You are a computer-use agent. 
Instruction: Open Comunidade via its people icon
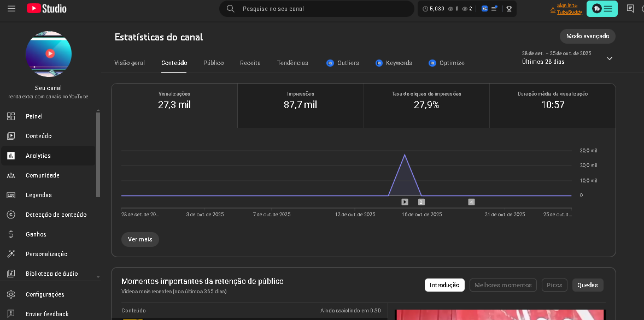[11, 175]
